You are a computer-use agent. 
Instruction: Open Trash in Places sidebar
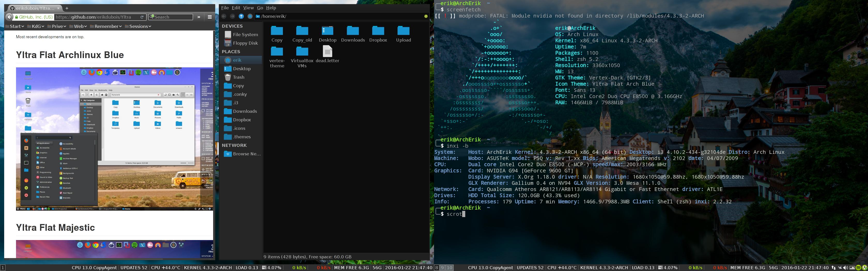(241, 77)
